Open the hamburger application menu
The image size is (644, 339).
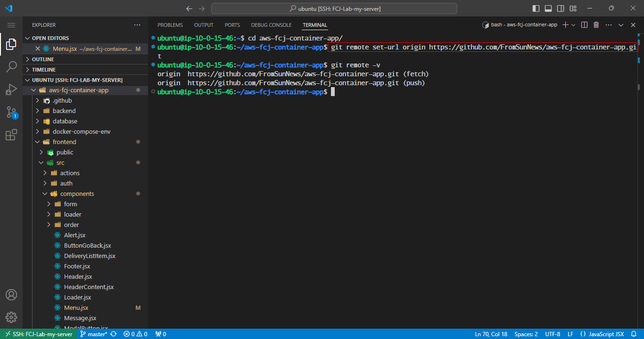[x=11, y=25]
